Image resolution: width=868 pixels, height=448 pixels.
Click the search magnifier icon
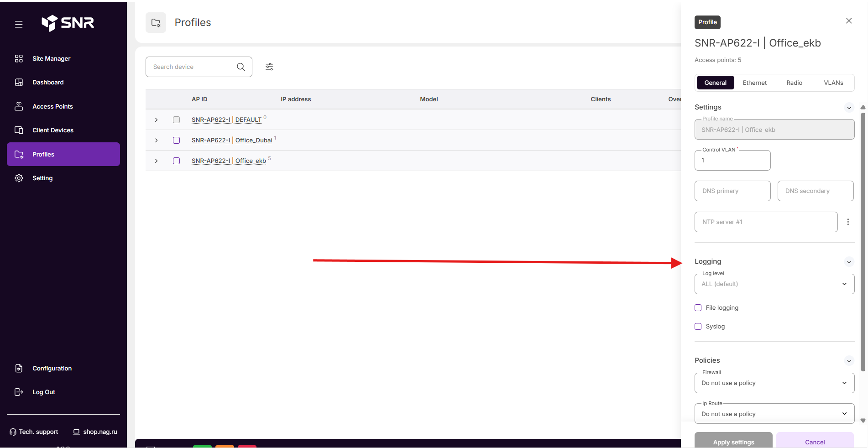[x=241, y=67]
